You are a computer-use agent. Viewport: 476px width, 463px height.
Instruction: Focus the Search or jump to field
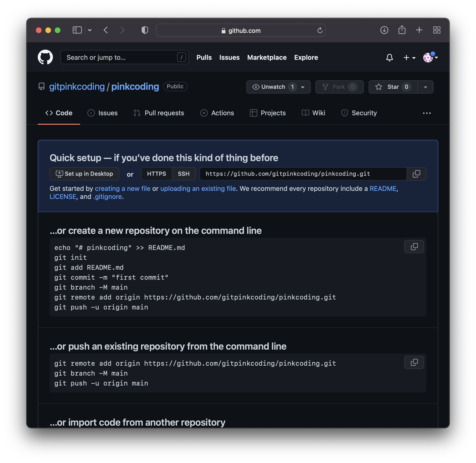(124, 57)
